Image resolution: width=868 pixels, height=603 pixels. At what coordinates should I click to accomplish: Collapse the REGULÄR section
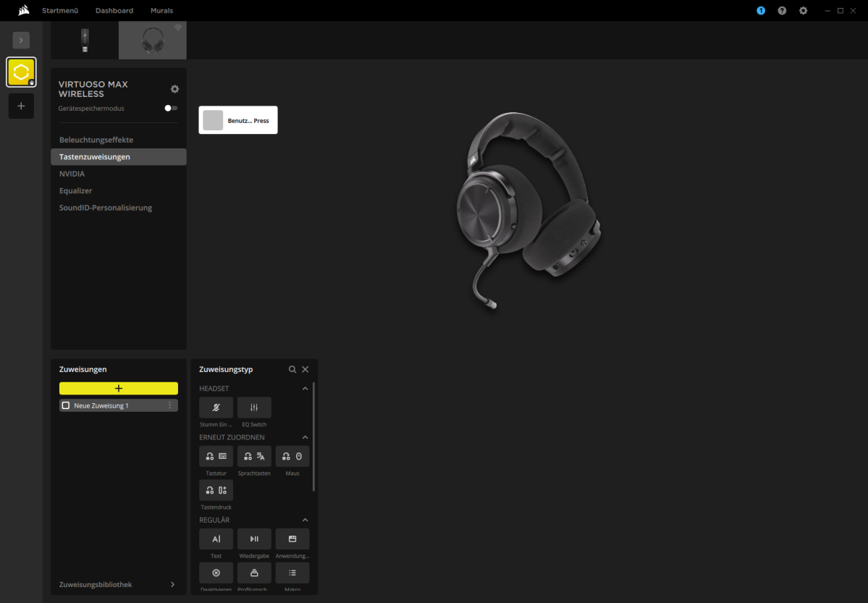point(305,520)
